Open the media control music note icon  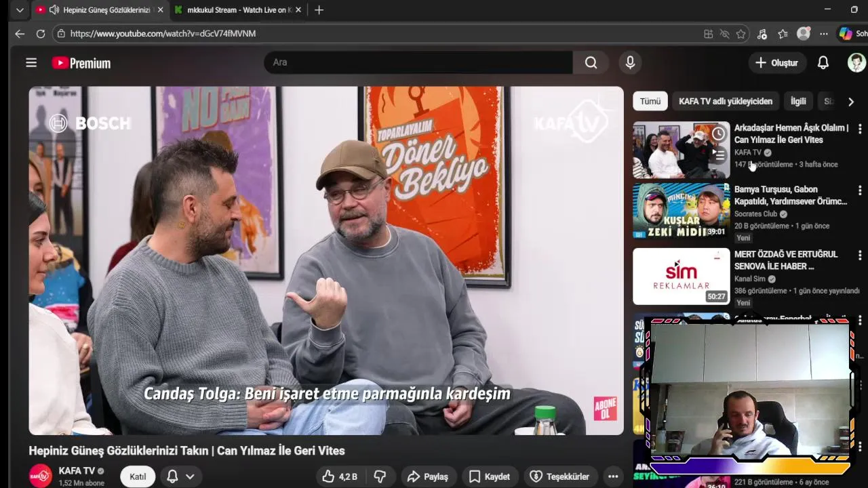[x=762, y=34]
